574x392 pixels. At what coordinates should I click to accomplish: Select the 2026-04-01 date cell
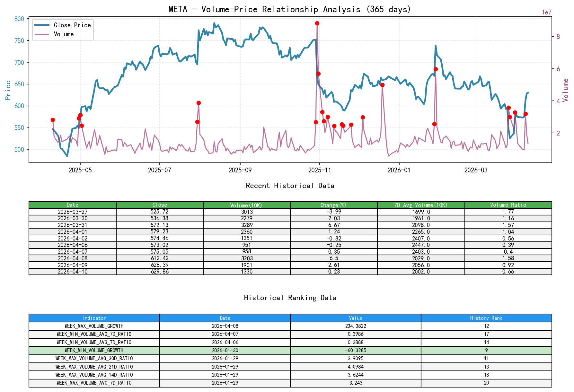coord(73,232)
